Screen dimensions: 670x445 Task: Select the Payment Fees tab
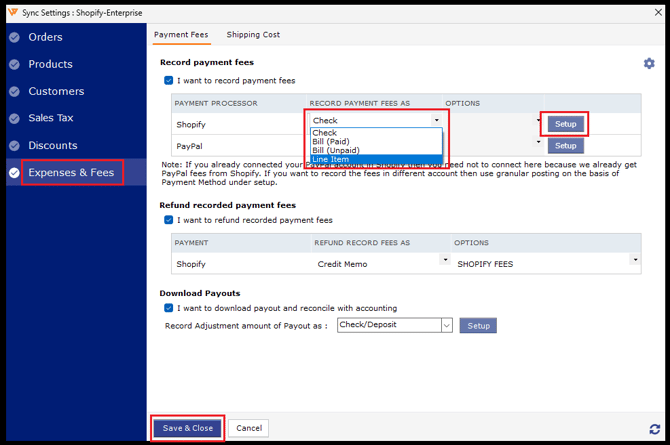pos(181,35)
